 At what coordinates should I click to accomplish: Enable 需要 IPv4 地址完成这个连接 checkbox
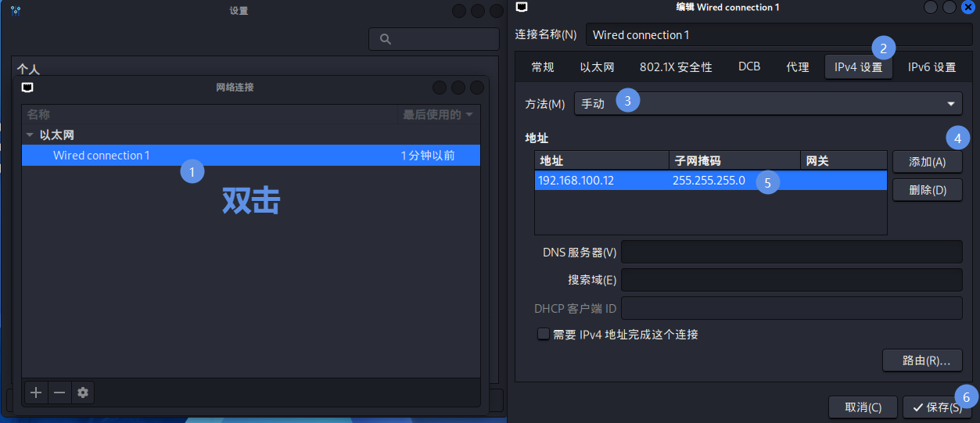click(544, 335)
